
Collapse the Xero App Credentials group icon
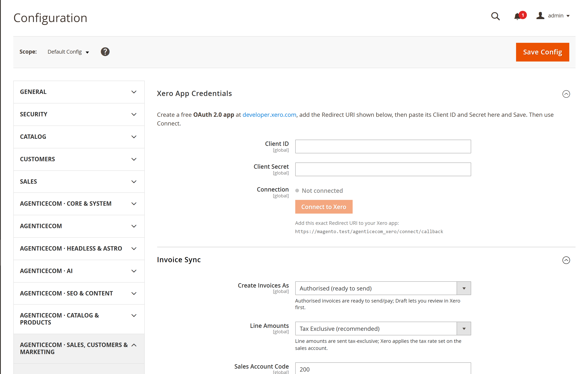tap(566, 94)
